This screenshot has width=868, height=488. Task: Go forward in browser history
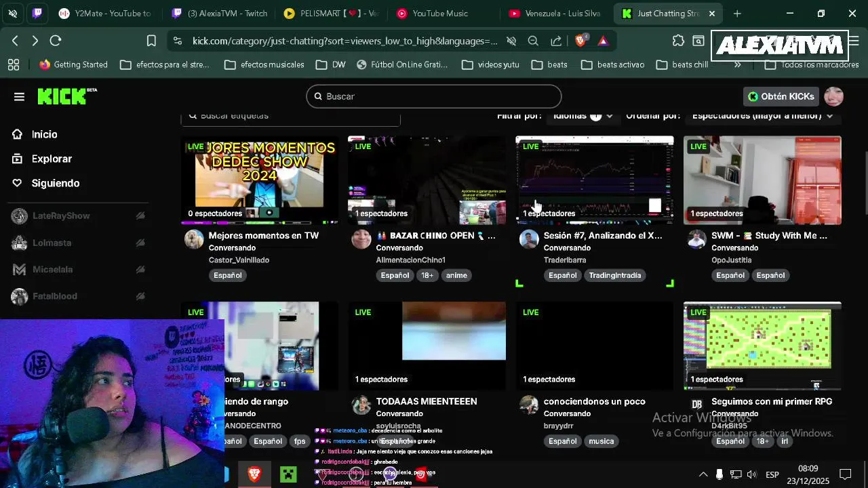pyautogui.click(x=35, y=41)
